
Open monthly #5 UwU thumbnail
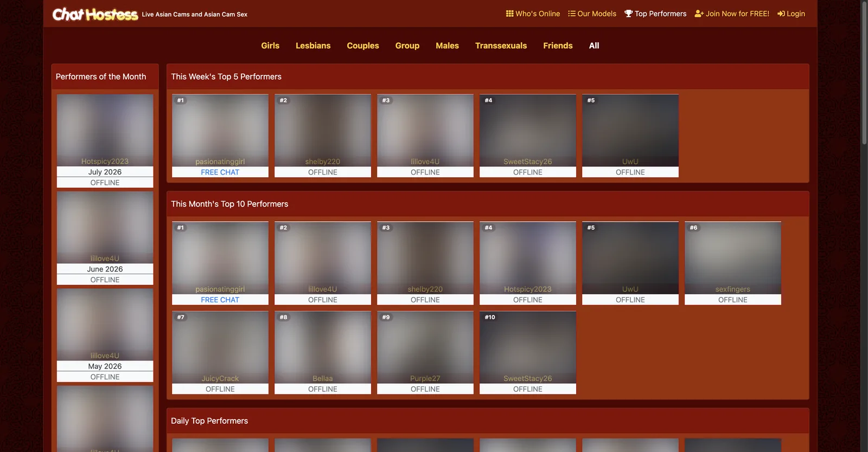630,258
